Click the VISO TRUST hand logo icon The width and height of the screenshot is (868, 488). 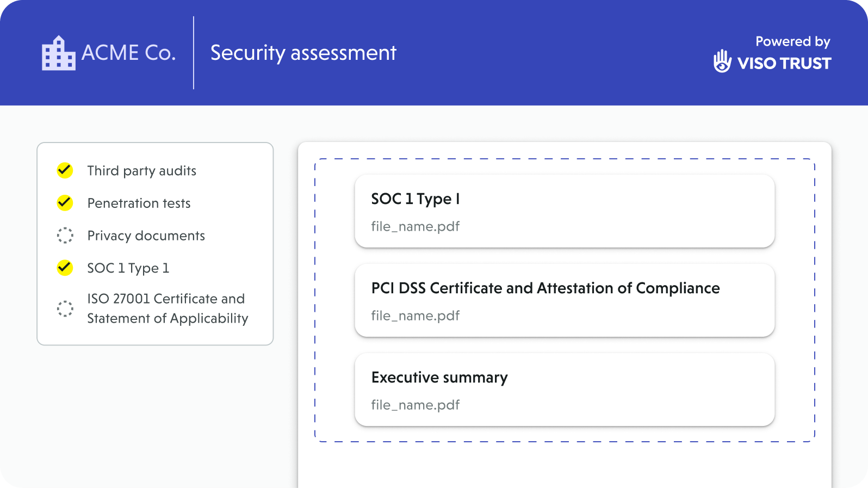(722, 61)
